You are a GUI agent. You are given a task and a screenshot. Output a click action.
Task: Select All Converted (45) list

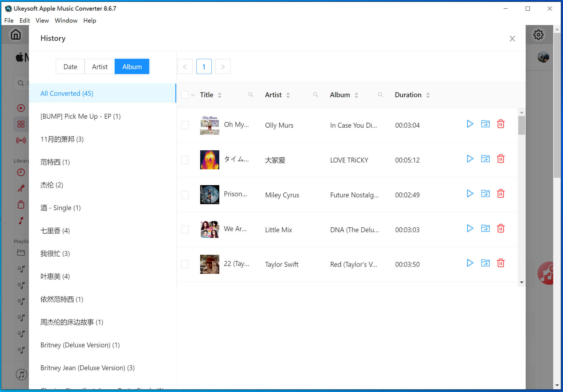coord(102,93)
